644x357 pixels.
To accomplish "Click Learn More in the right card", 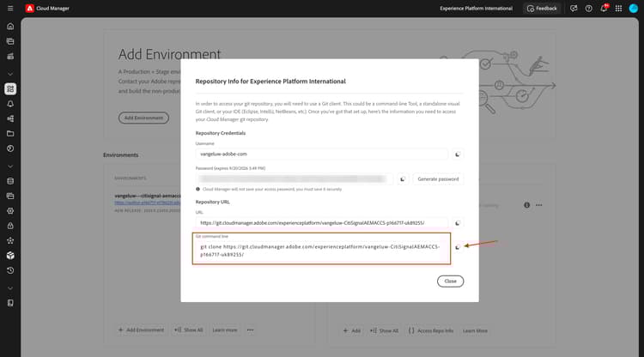I will [x=475, y=330].
